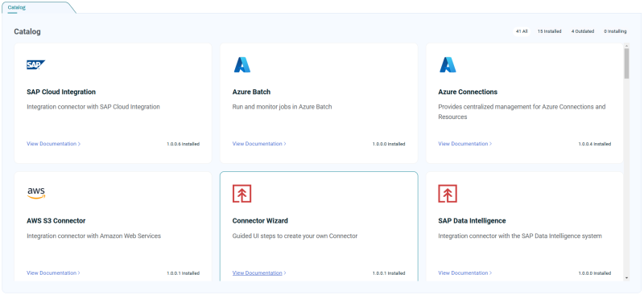644x295 pixels.
Task: Click the scrollbar down arrow in the catalog
Action: (x=626, y=278)
